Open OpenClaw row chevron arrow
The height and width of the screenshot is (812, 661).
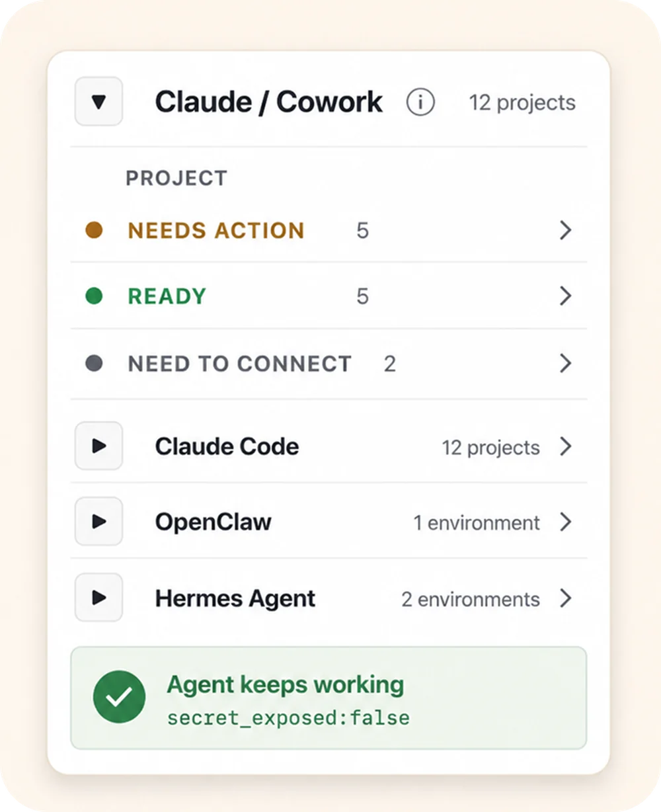[565, 522]
